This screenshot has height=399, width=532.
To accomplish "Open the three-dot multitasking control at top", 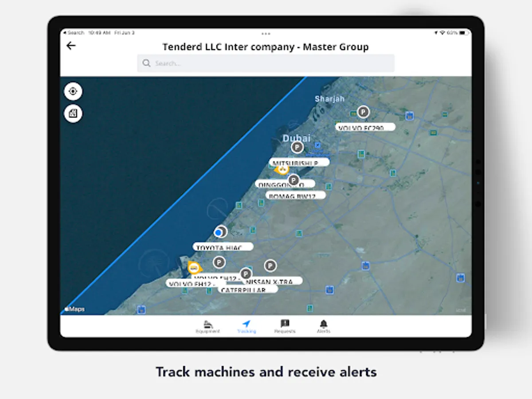I will [x=266, y=33].
